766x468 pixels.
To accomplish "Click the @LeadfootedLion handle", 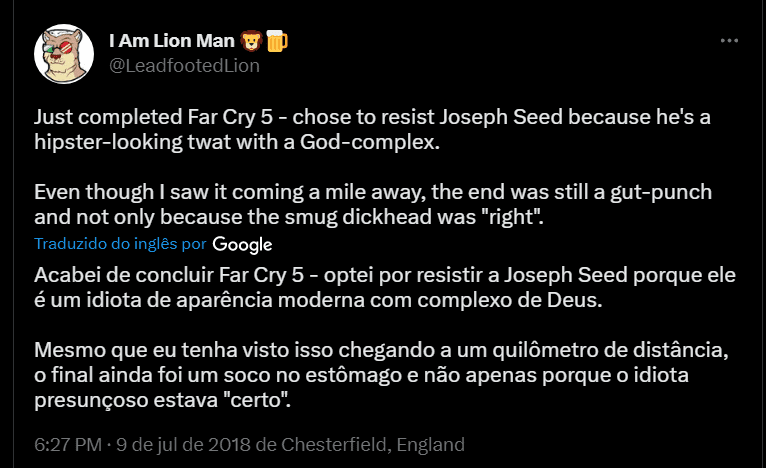I will click(183, 66).
